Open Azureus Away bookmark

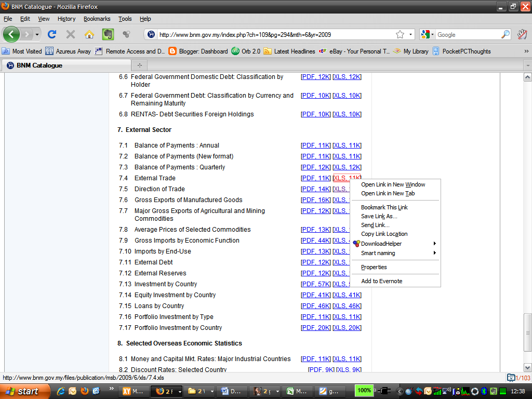click(x=69, y=51)
